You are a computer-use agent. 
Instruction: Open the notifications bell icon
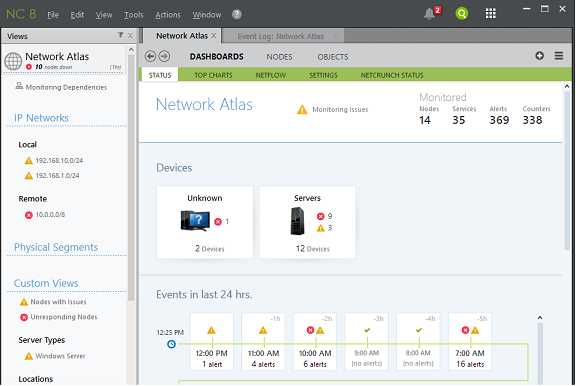[x=430, y=14]
